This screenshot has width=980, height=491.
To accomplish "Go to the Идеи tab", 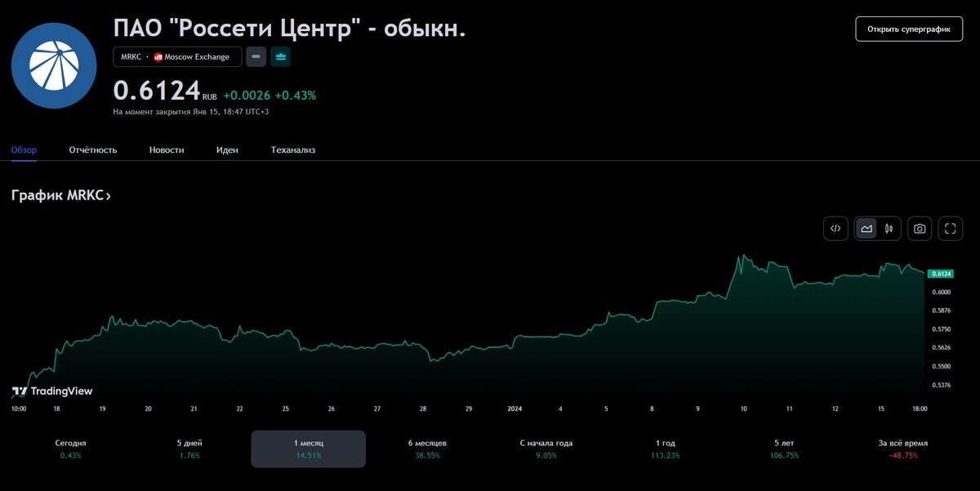I will point(227,150).
